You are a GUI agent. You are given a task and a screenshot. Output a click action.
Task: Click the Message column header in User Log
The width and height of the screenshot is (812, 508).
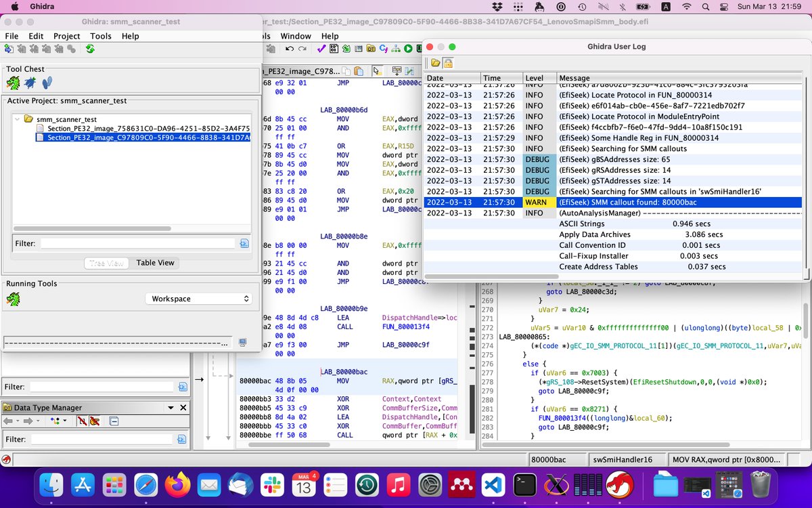tap(681, 78)
